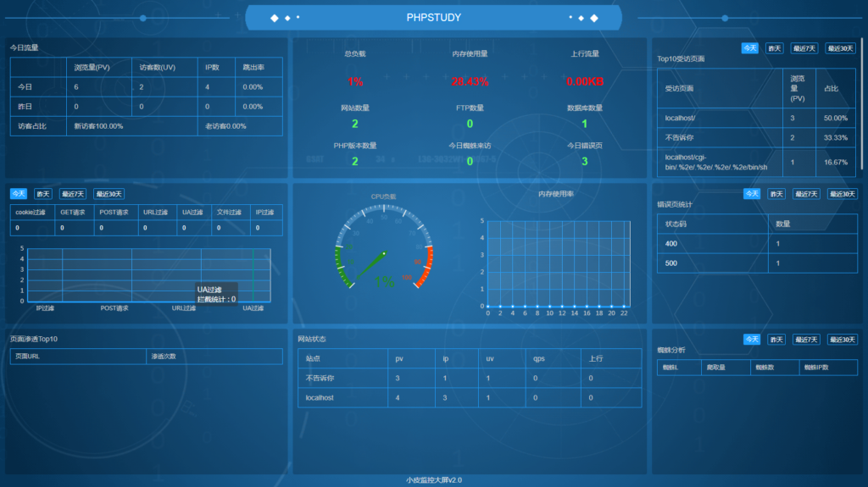Select 今天 tab in 蜘蛛分析 panel
Screen dimensions: 868x487
(752, 340)
